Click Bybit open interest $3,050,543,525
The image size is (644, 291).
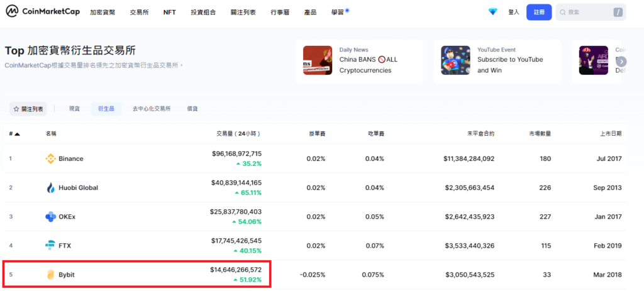(470, 275)
